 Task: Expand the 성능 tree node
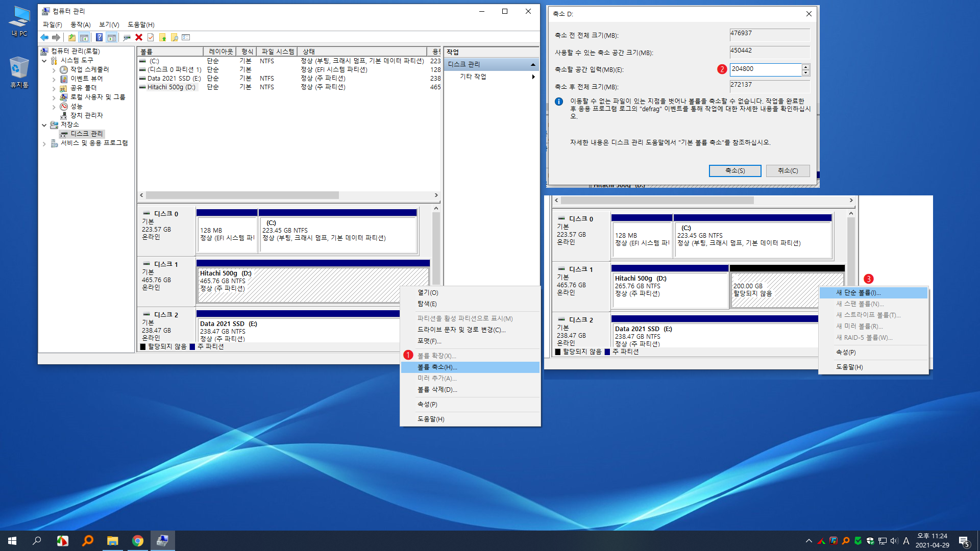pos(54,107)
